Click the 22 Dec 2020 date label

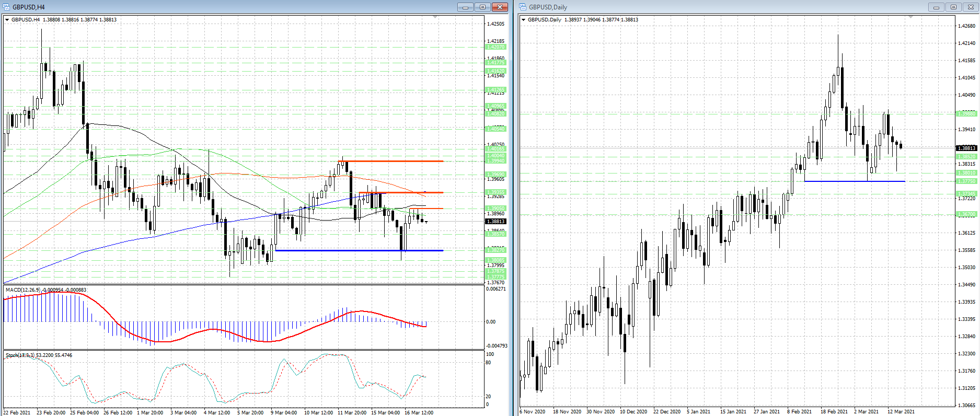coord(667,412)
